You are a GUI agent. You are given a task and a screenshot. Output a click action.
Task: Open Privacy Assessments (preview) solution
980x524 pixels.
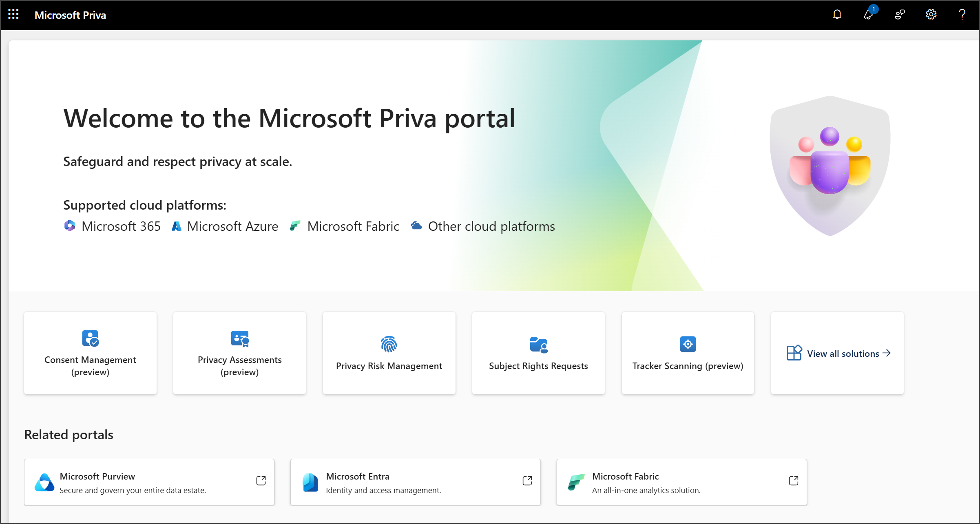click(x=240, y=353)
